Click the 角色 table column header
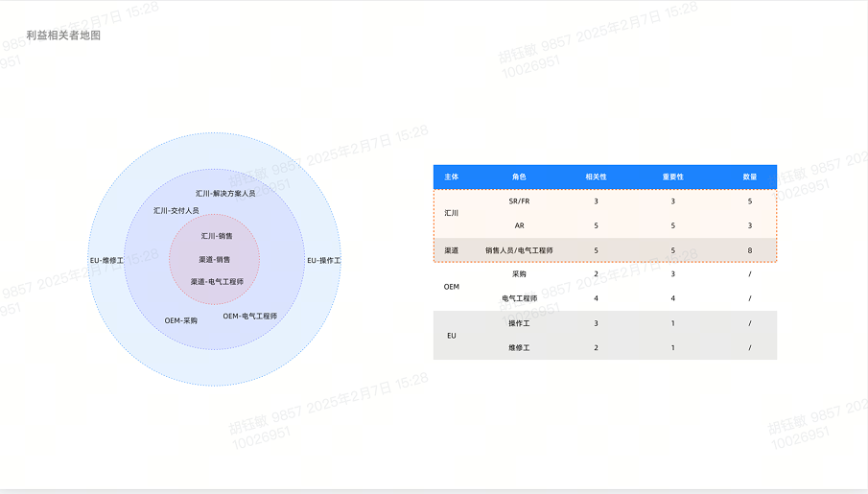This screenshot has height=494, width=868. [519, 176]
